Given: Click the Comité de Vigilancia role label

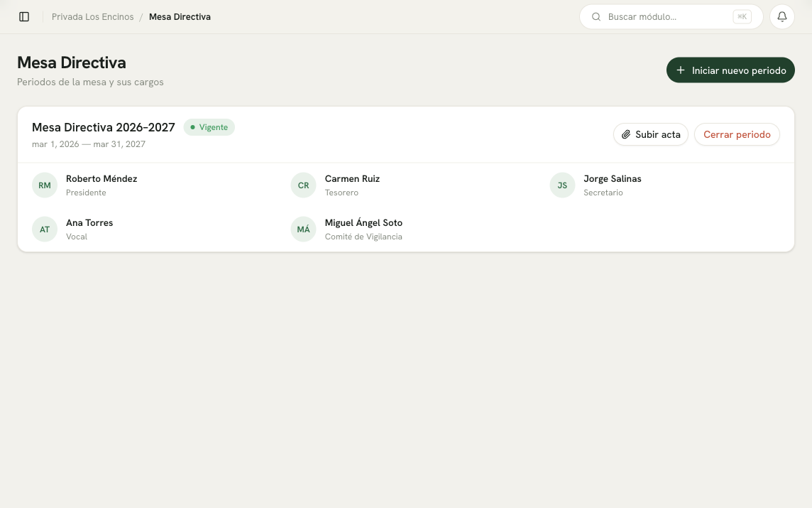Looking at the screenshot, I should [363, 237].
